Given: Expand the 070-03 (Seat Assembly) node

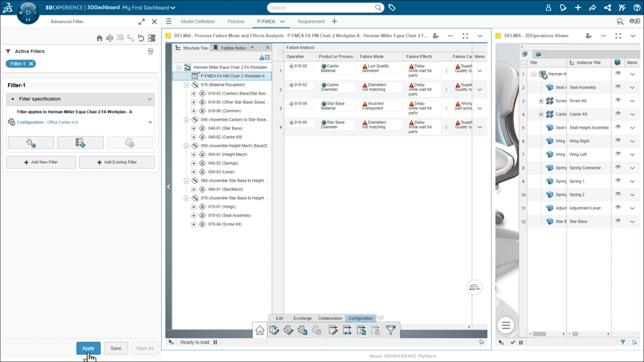Looking at the screenshot, I should point(193,215).
